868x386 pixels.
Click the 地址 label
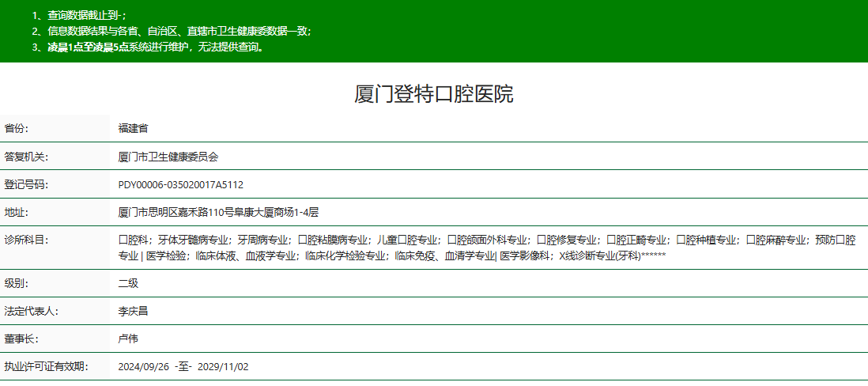(x=16, y=212)
